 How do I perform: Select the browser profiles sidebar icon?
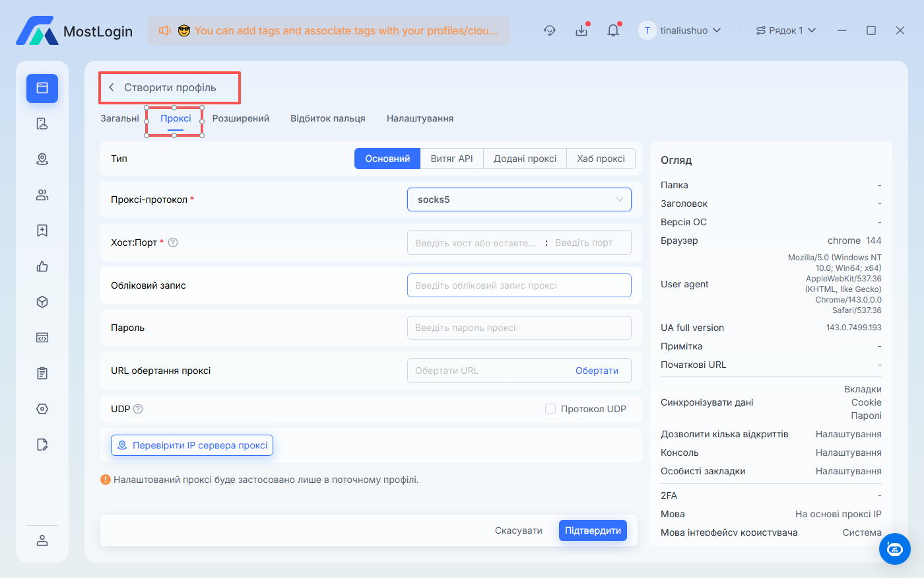(x=42, y=88)
